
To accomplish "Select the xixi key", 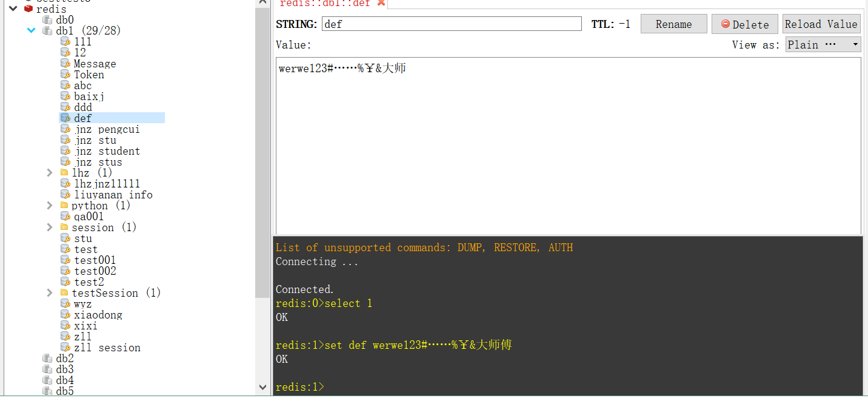I will tap(85, 326).
